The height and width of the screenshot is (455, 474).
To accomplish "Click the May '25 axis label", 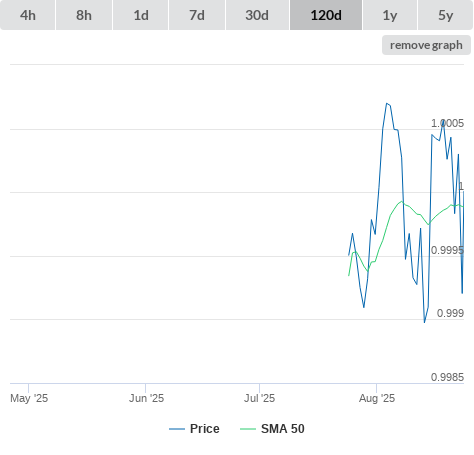I will point(29,398).
